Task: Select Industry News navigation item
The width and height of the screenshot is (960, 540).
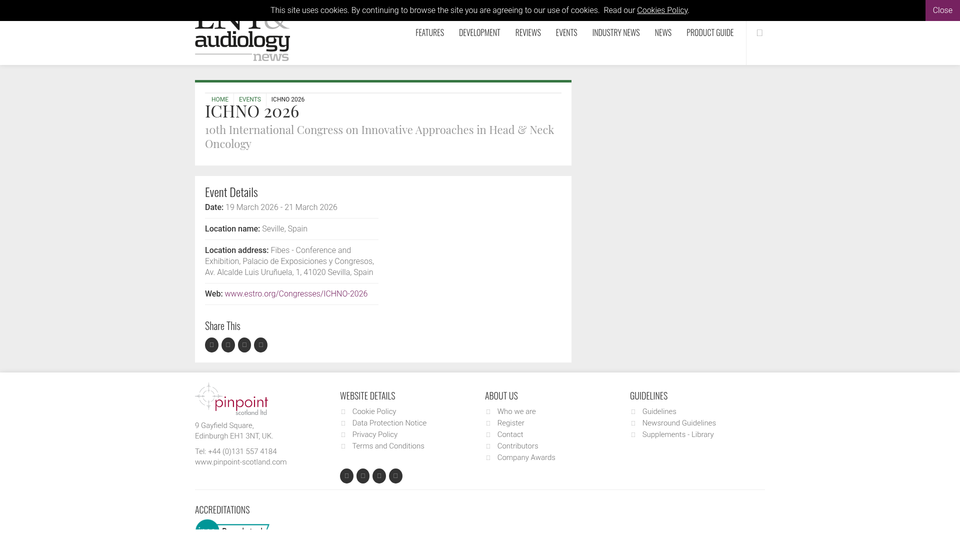Action: pyautogui.click(x=615, y=32)
